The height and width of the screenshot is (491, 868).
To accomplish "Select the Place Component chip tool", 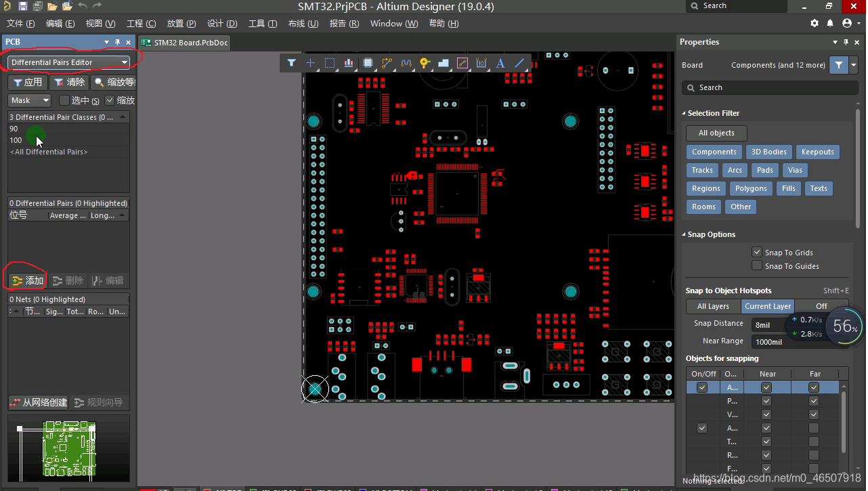I will [x=368, y=63].
